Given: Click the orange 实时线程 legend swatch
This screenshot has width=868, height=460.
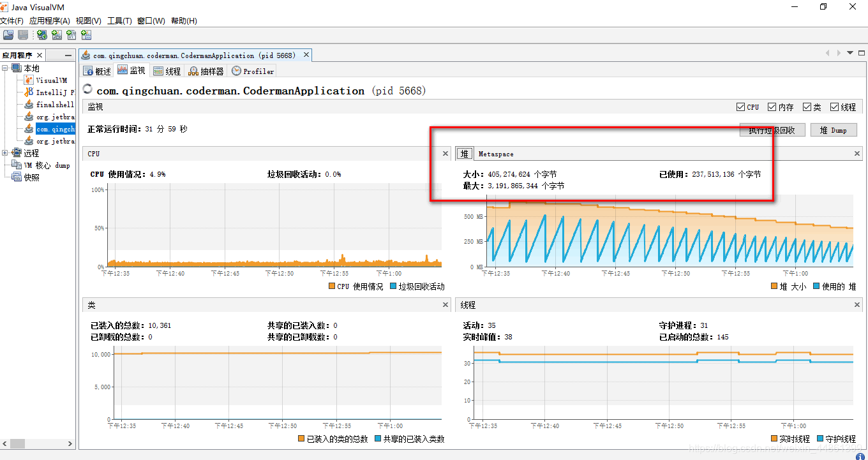Looking at the screenshot, I should coord(774,439).
